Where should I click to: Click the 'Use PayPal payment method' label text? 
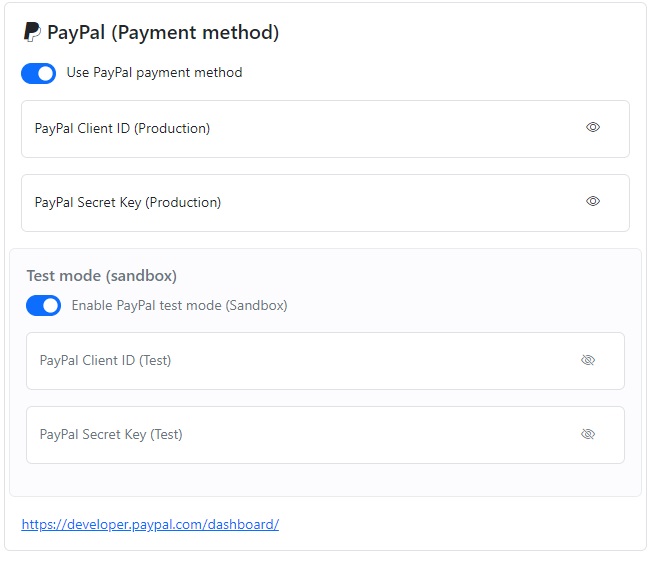[154, 73]
